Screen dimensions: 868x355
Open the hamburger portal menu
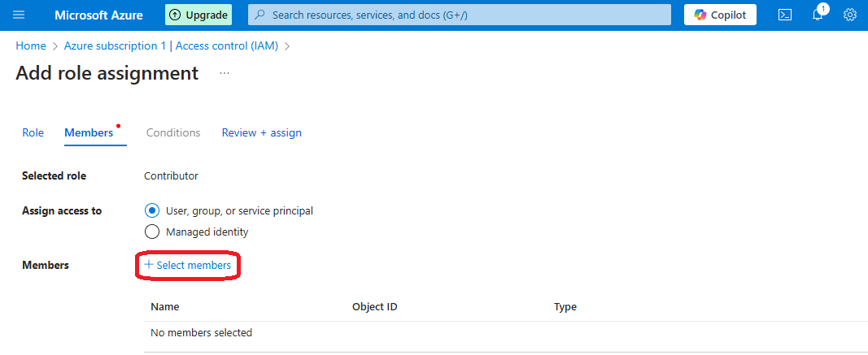point(20,15)
